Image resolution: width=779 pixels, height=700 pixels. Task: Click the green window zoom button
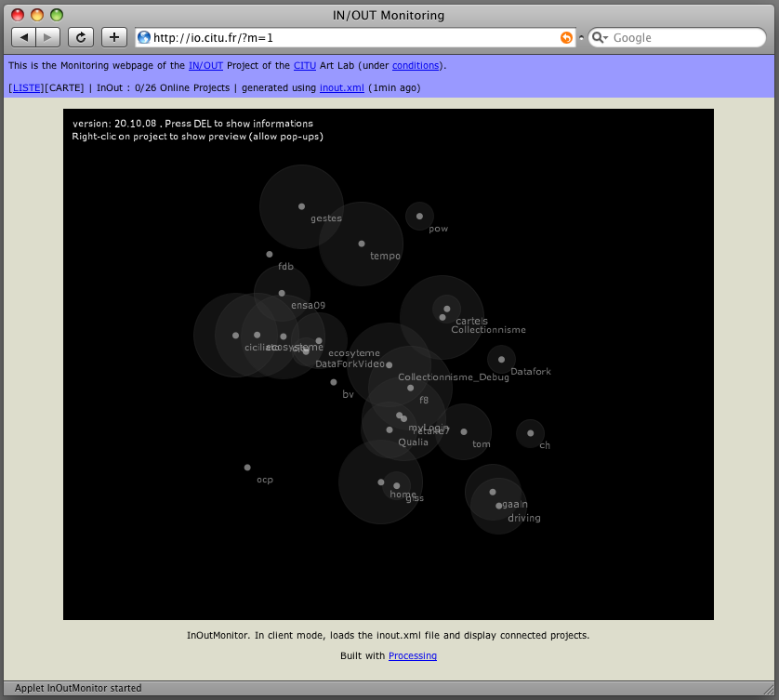click(x=57, y=15)
